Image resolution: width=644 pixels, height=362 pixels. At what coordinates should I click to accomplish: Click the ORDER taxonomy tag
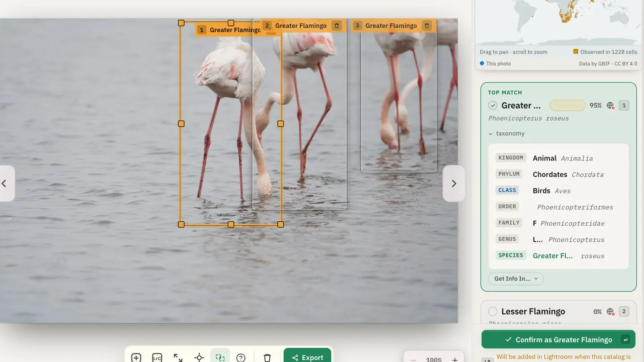[507, 206]
